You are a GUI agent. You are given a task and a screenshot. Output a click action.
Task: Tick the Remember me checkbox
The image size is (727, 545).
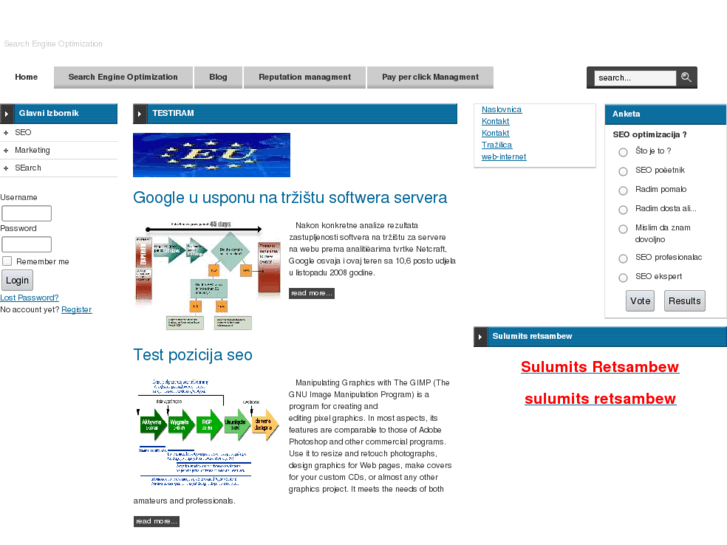7,261
